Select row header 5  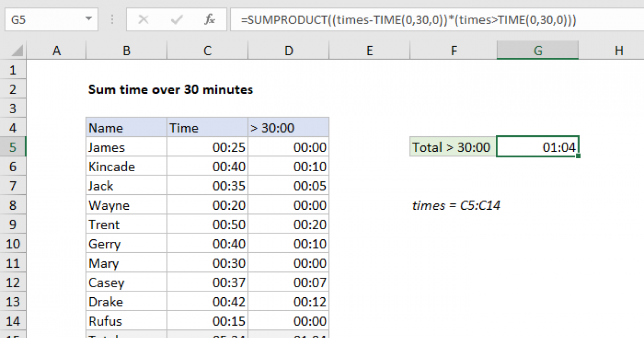tap(13, 147)
